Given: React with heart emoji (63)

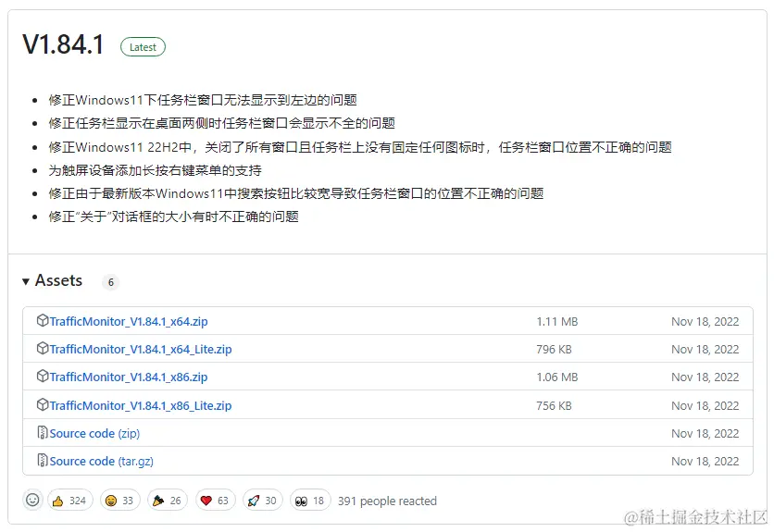Looking at the screenshot, I should tap(215, 501).
